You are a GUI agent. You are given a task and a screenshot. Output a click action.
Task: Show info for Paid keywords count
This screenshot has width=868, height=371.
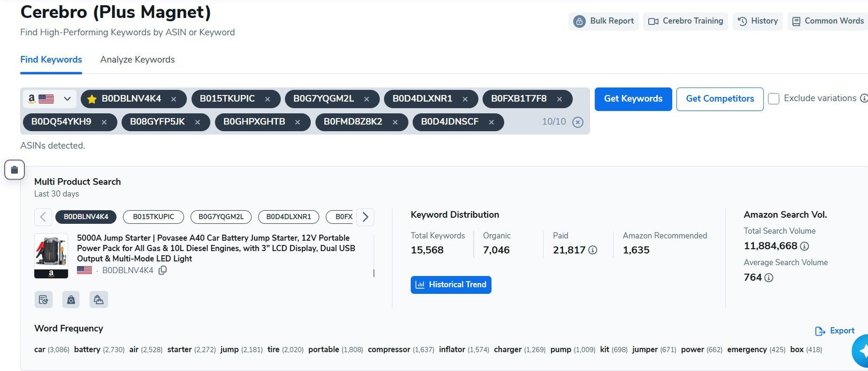click(593, 250)
